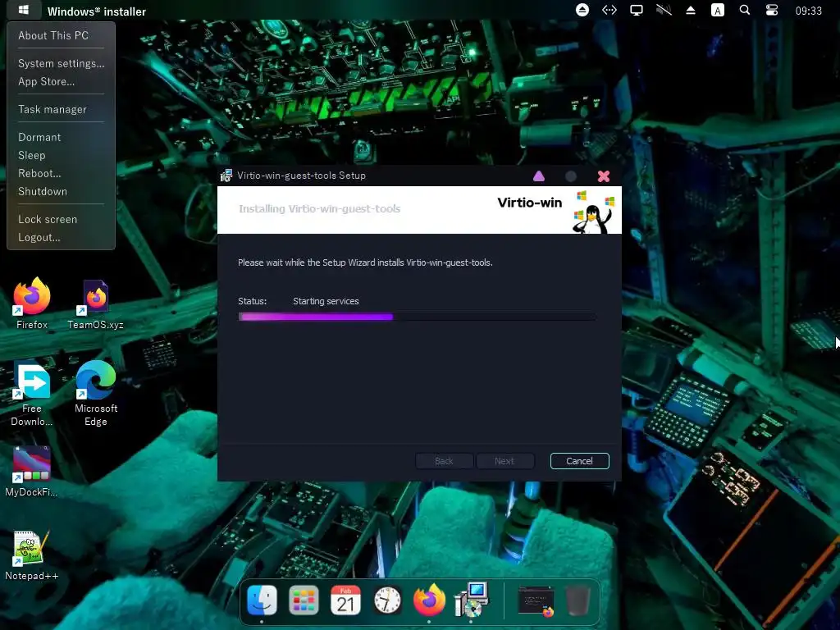This screenshot has width=840, height=630.
Task: Click the display monitor icon in tray
Action: (x=637, y=10)
